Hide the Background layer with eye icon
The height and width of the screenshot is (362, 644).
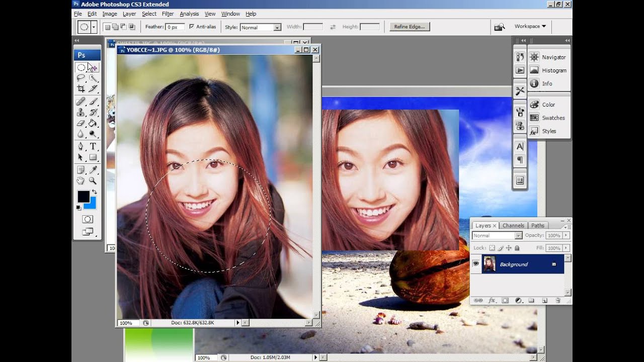point(476,264)
